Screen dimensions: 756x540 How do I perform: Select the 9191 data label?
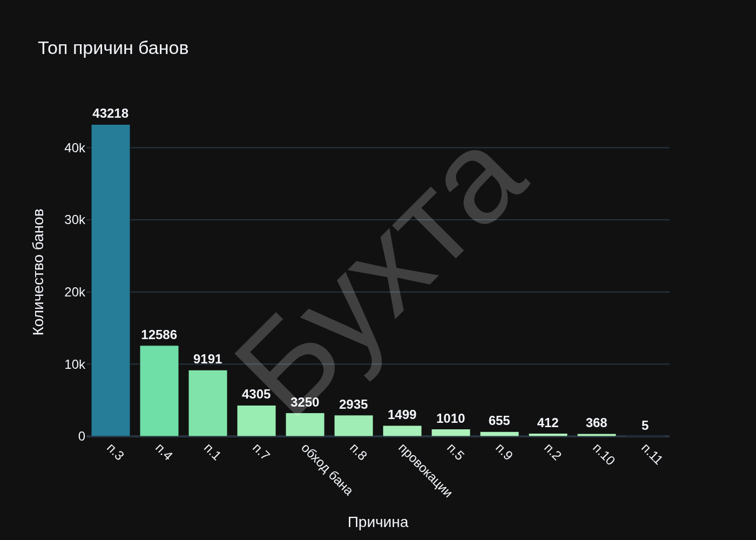click(x=208, y=359)
